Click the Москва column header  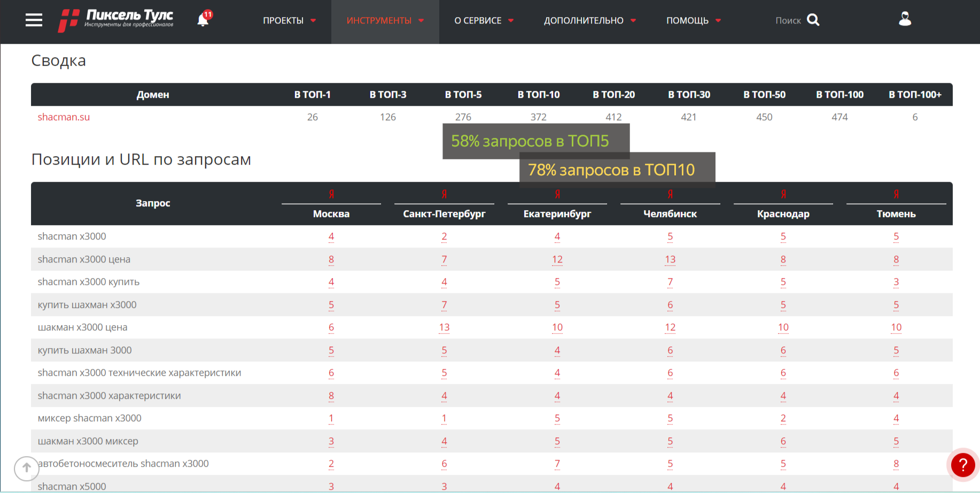tap(331, 214)
